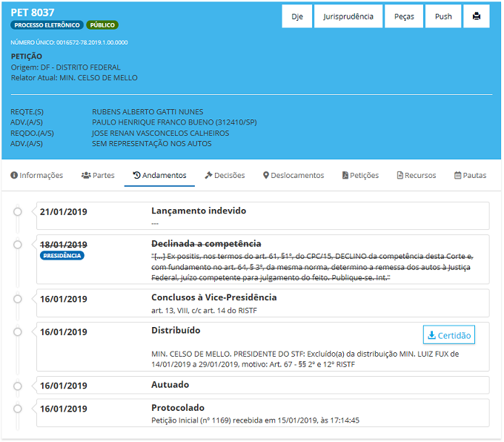Subscribe via the Push button
504x442 pixels.
tap(443, 16)
